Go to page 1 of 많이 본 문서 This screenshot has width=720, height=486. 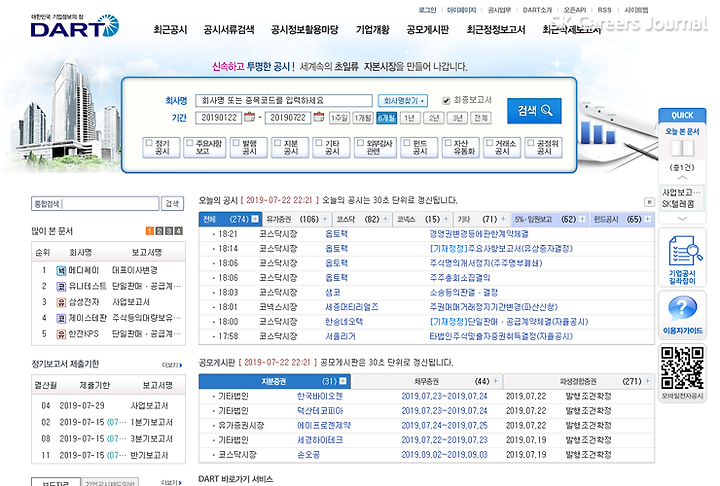tap(150, 231)
